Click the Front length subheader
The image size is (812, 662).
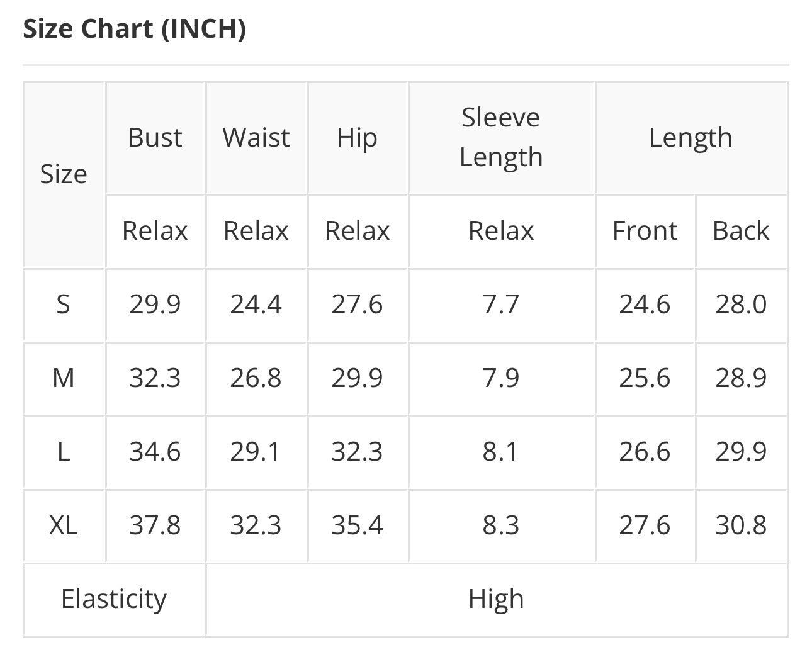[x=645, y=231]
